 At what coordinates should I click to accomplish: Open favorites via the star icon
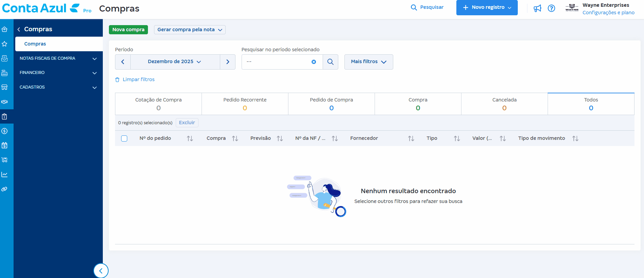pos(5,44)
